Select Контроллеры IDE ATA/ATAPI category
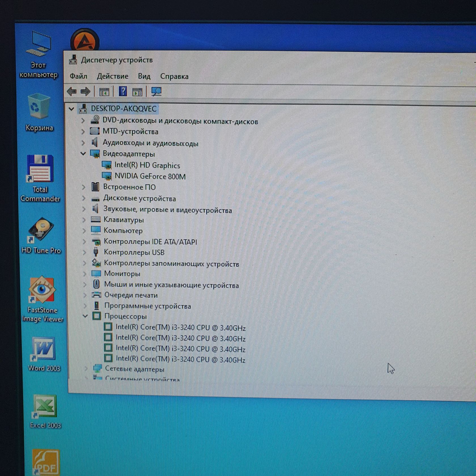 pos(144,242)
